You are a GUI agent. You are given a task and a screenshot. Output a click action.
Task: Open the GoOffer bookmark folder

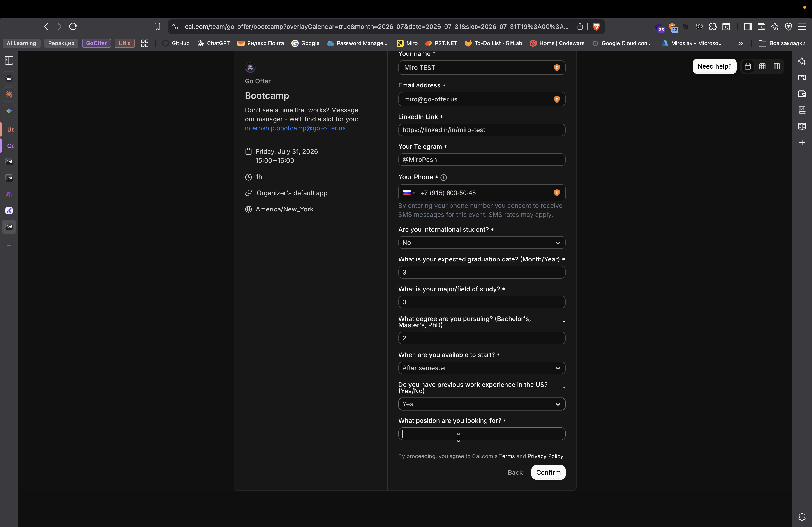96,43
